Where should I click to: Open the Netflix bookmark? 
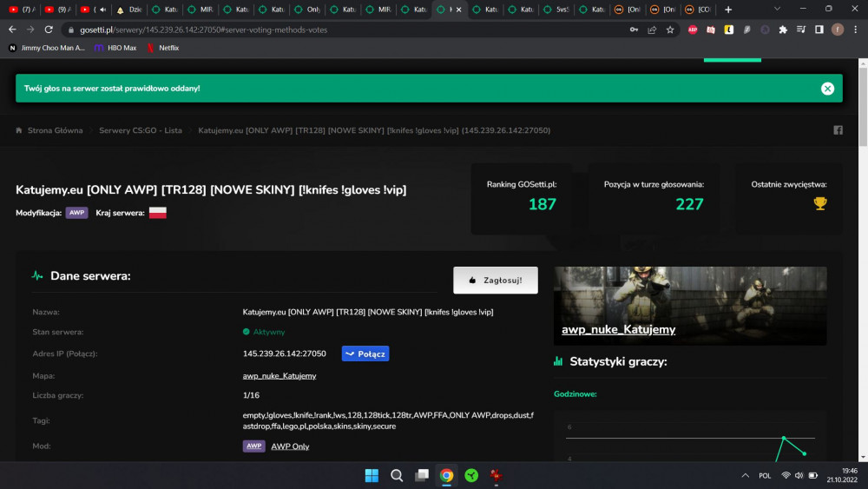pos(163,48)
